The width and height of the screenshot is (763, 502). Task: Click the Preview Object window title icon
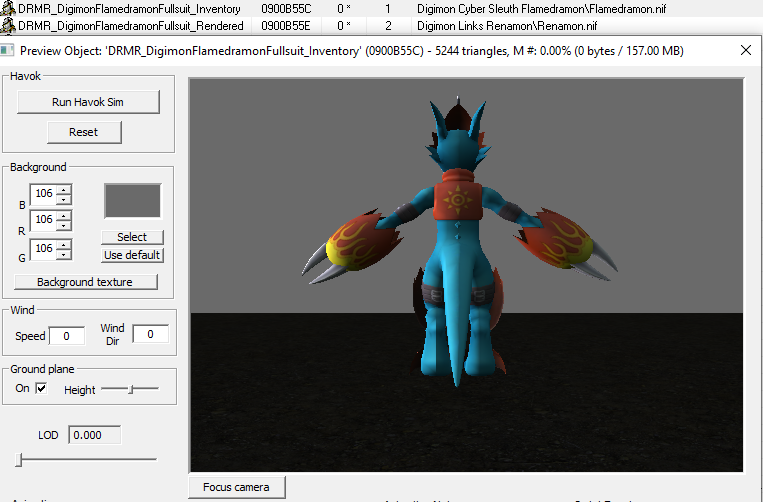[7, 50]
